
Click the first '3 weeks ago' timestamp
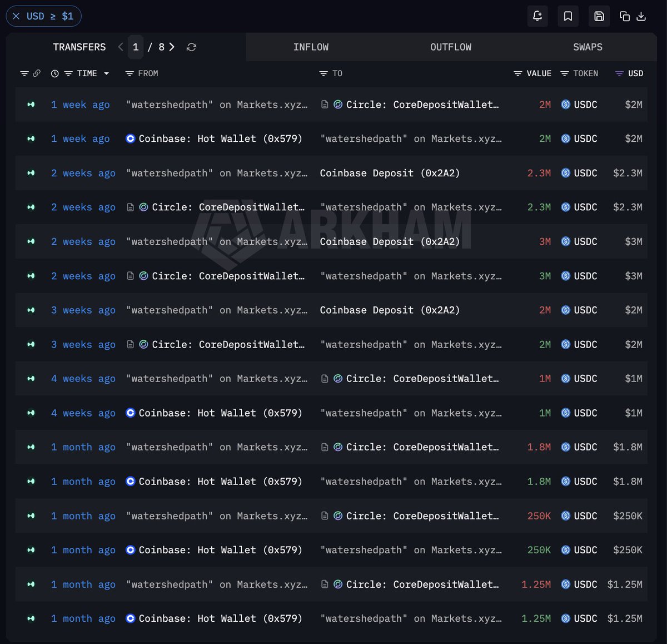(83, 310)
